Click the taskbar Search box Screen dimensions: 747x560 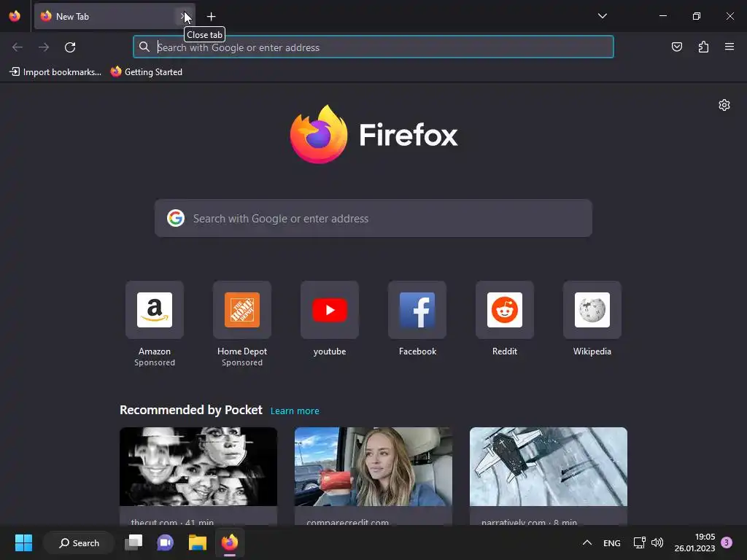79,542
